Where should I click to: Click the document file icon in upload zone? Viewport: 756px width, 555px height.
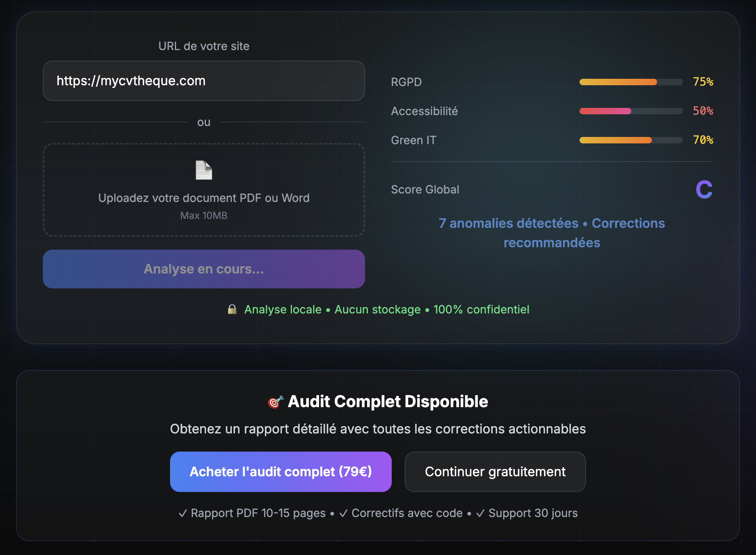204,170
